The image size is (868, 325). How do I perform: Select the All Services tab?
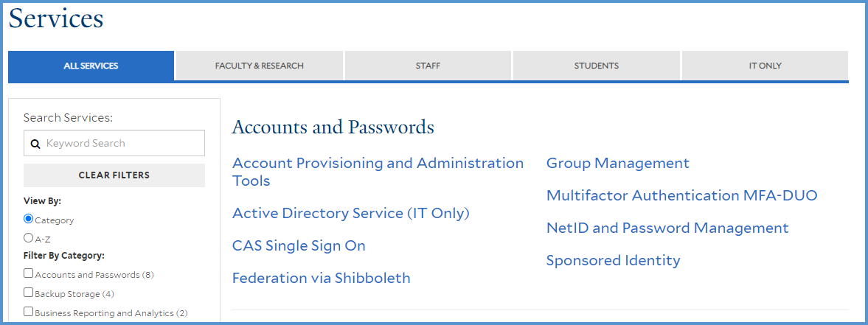tap(91, 66)
